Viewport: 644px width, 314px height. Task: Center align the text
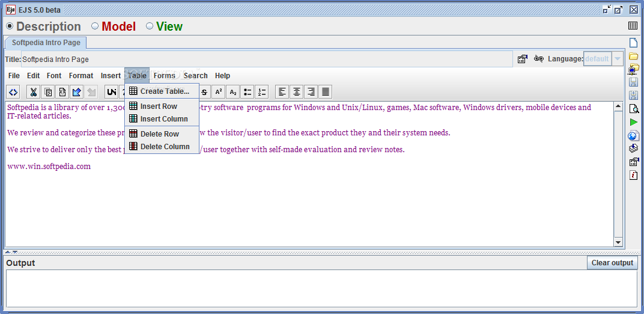click(297, 92)
